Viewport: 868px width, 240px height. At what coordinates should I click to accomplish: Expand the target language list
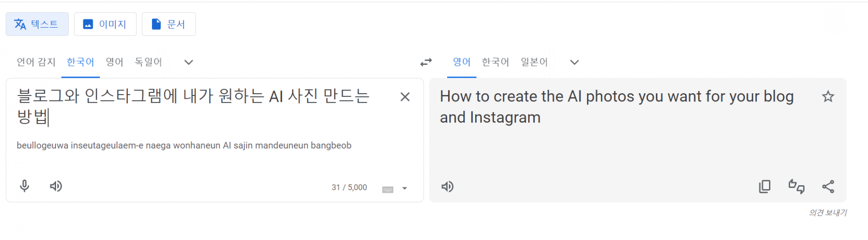pos(574,62)
